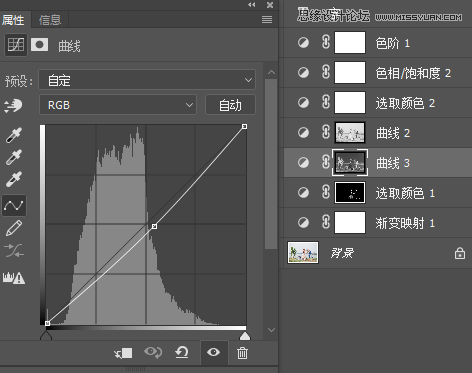Click the delete adjustment layer trash icon
The image size is (472, 373).
pyautogui.click(x=242, y=353)
